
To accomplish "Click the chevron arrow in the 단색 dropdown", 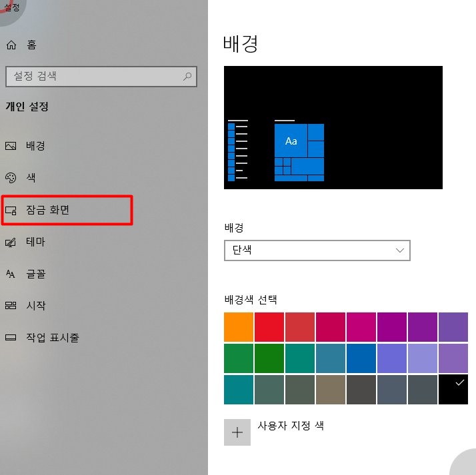I will 400,250.
